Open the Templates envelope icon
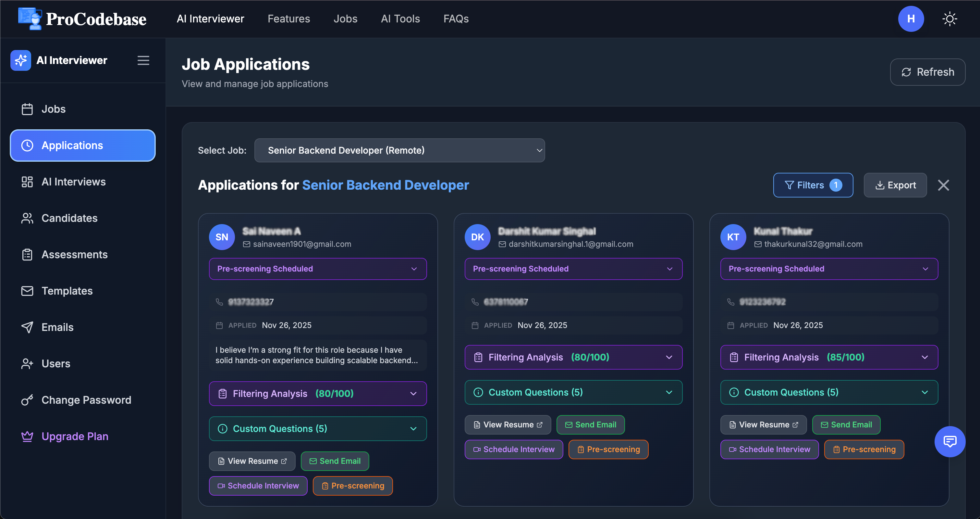The width and height of the screenshot is (980, 519). 27,291
